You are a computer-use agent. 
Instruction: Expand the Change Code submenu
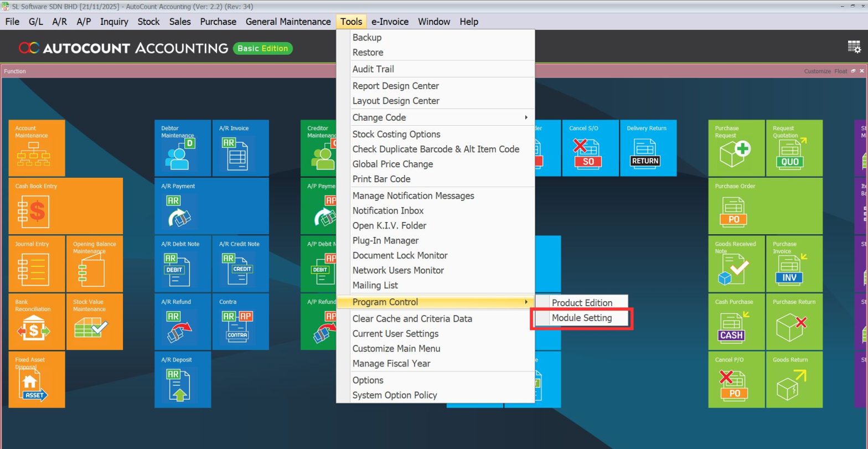[x=435, y=117]
